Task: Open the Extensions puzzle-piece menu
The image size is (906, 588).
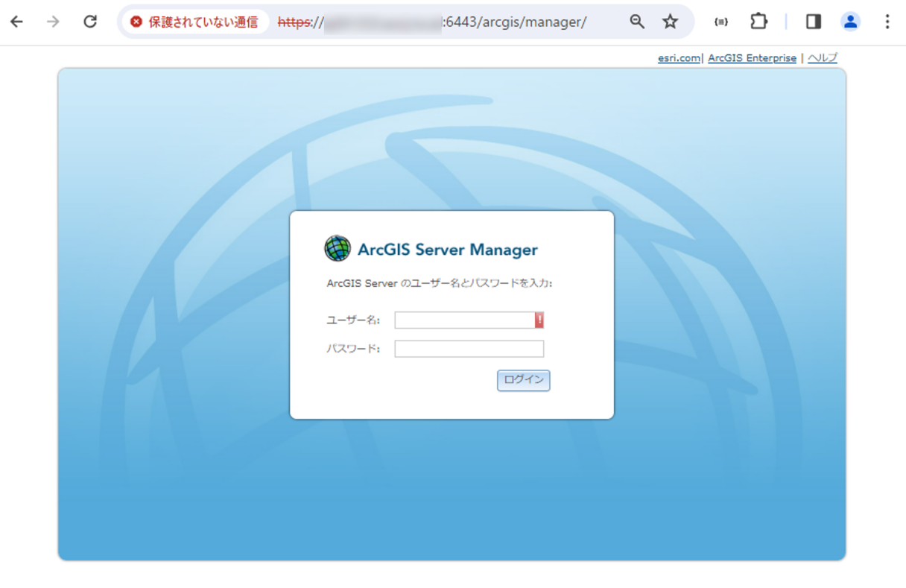Action: point(758,22)
